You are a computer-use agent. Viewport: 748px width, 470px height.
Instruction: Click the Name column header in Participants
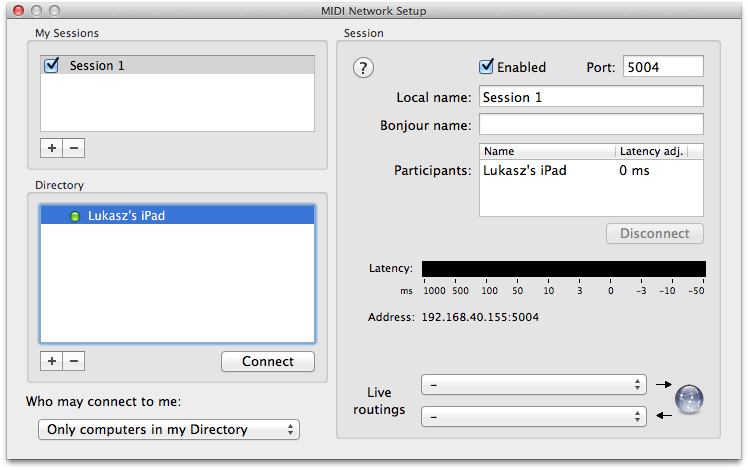(547, 151)
